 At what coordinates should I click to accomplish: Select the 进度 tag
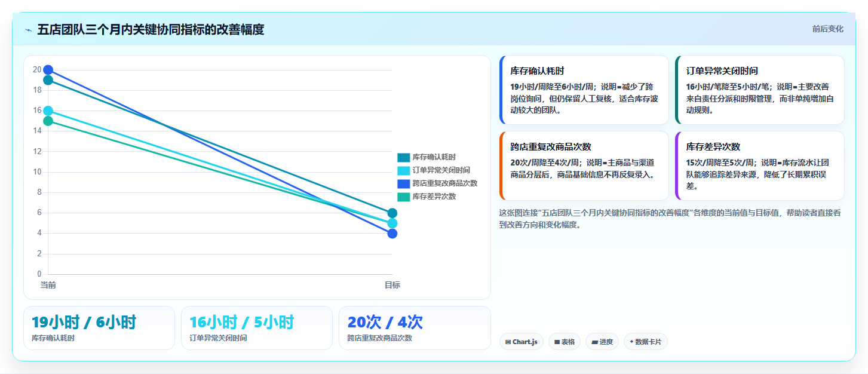602,342
